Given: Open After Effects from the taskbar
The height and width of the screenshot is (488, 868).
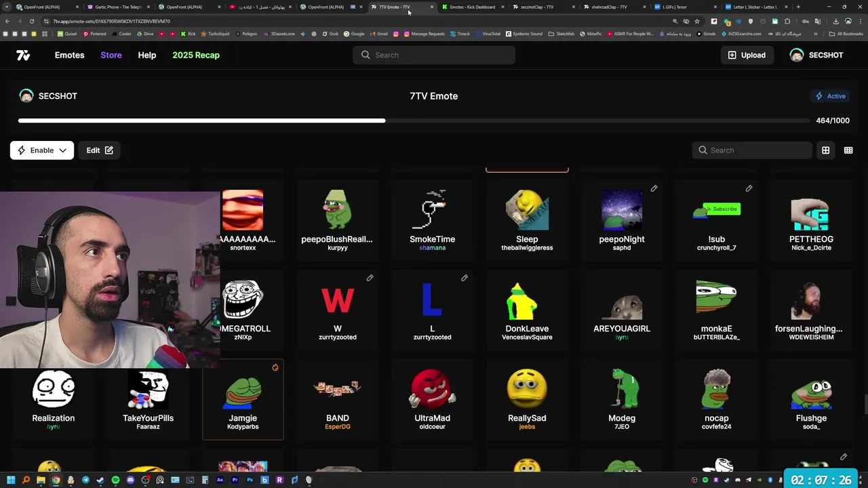Looking at the screenshot, I should (220, 480).
